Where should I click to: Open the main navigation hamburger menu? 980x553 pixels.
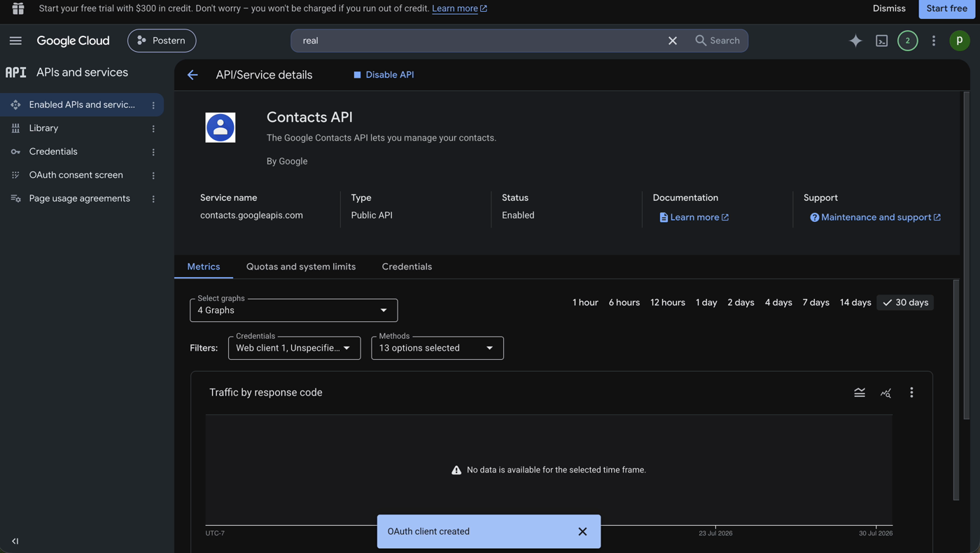click(x=15, y=41)
